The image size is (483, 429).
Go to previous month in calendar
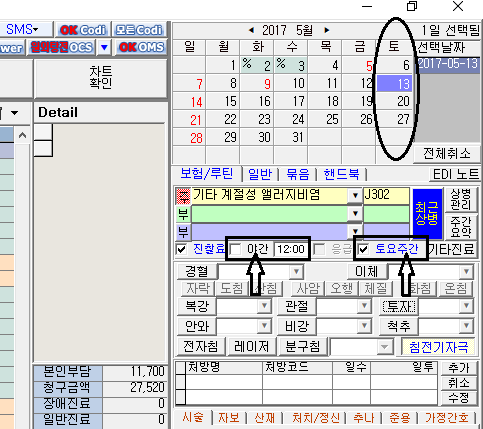tap(251, 30)
